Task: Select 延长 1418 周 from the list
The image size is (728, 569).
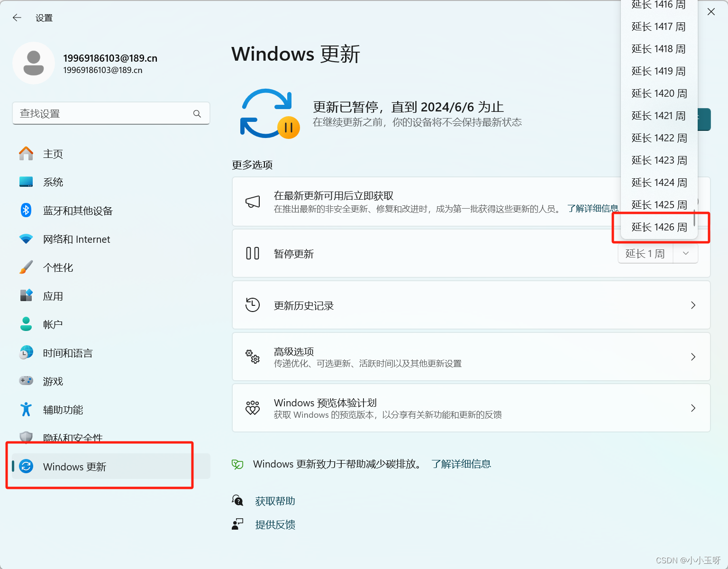Action: (659, 49)
